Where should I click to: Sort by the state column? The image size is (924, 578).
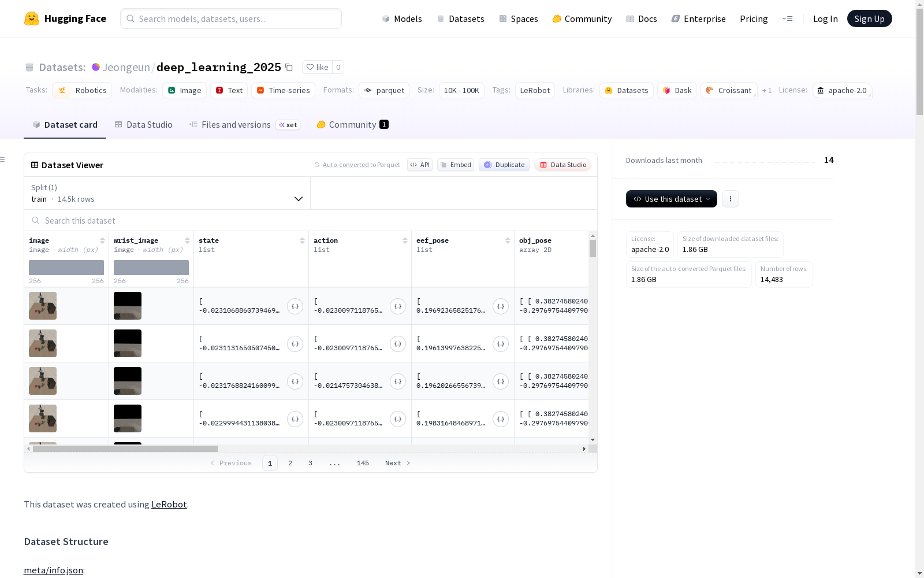(x=302, y=240)
